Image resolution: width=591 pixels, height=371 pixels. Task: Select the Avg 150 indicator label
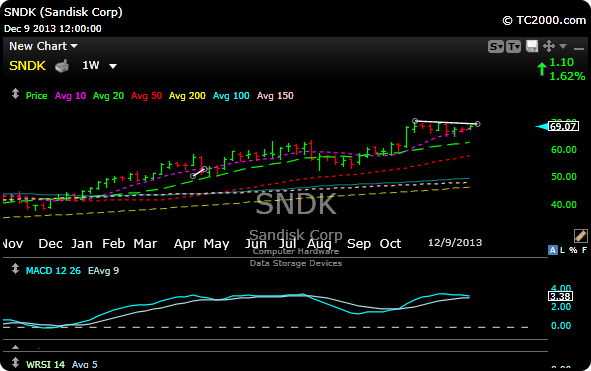coord(275,96)
